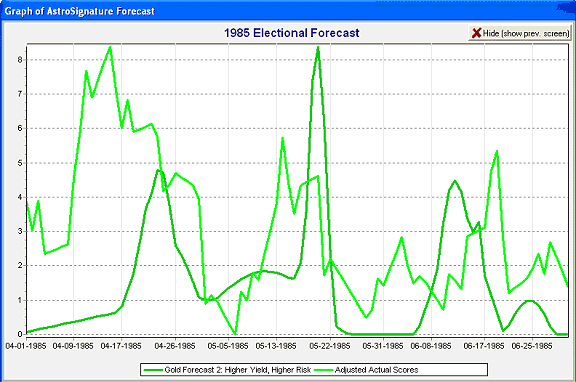The height and width of the screenshot is (382, 576).
Task: Select Adjusted Actual Scores legend entry
Action: click(366, 370)
